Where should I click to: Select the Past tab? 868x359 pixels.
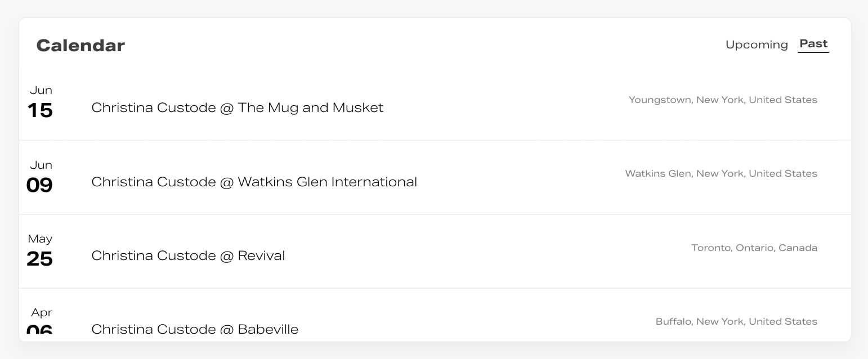(813, 44)
